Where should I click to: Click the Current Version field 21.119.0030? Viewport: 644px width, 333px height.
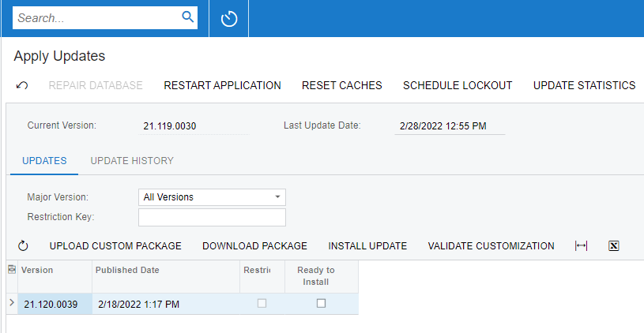(194, 126)
